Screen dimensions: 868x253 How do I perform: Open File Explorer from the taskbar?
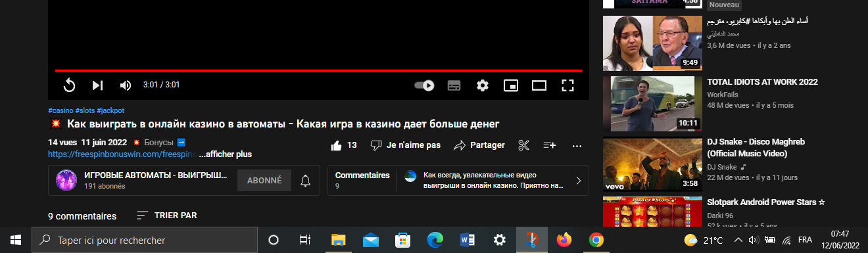point(338,240)
